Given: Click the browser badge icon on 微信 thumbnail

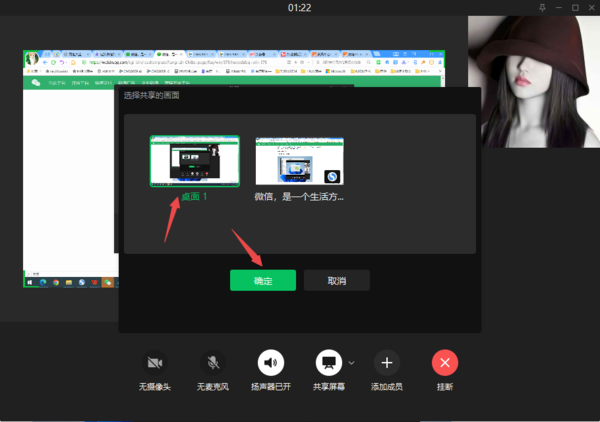Looking at the screenshot, I should pos(333,177).
